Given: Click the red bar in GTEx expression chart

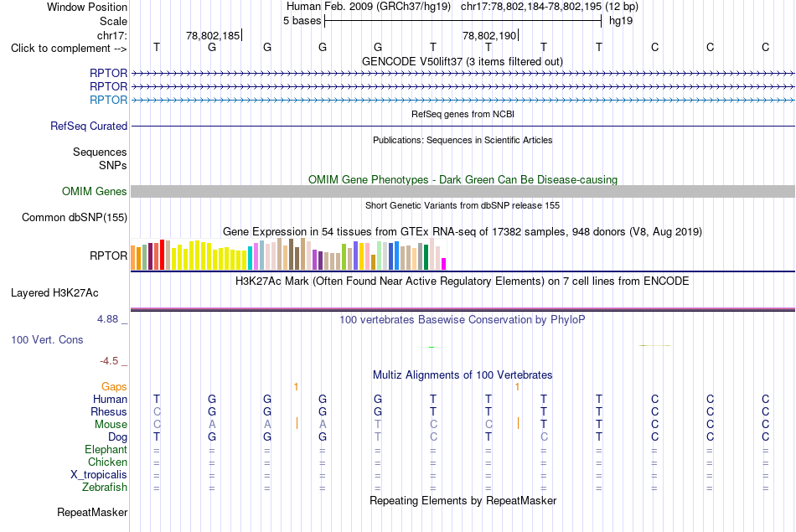Looking at the screenshot, I should (x=162, y=255).
